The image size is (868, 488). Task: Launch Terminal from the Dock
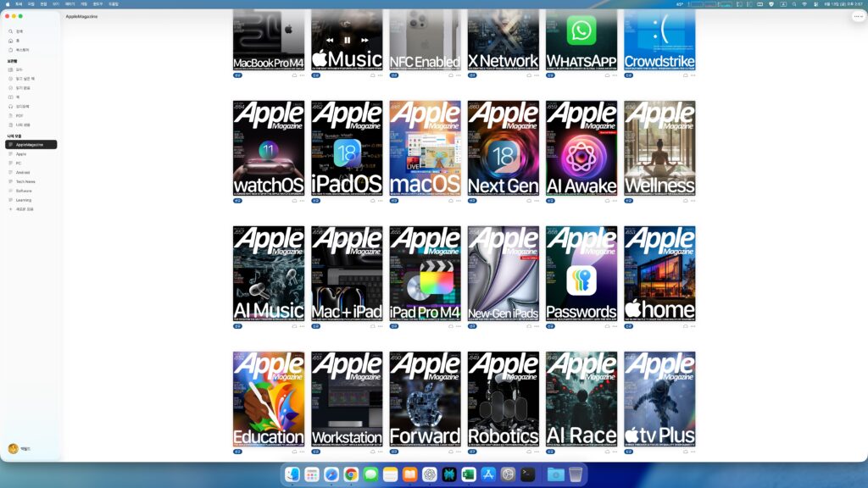(x=527, y=474)
